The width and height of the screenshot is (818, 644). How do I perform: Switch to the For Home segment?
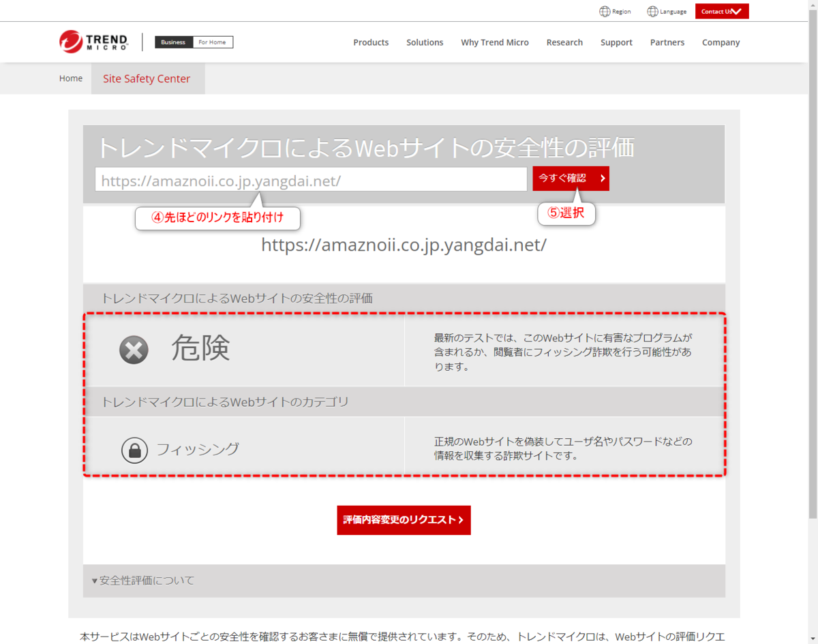[x=213, y=42]
